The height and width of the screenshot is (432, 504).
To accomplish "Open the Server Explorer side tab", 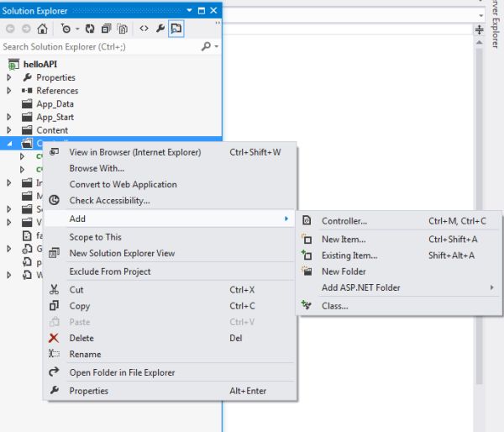I will click(496, 24).
